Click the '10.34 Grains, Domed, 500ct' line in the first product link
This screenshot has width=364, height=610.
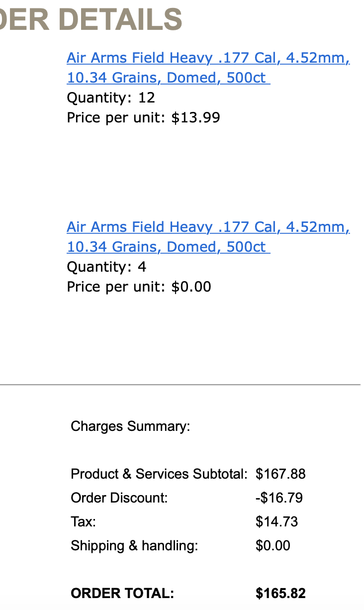click(169, 78)
